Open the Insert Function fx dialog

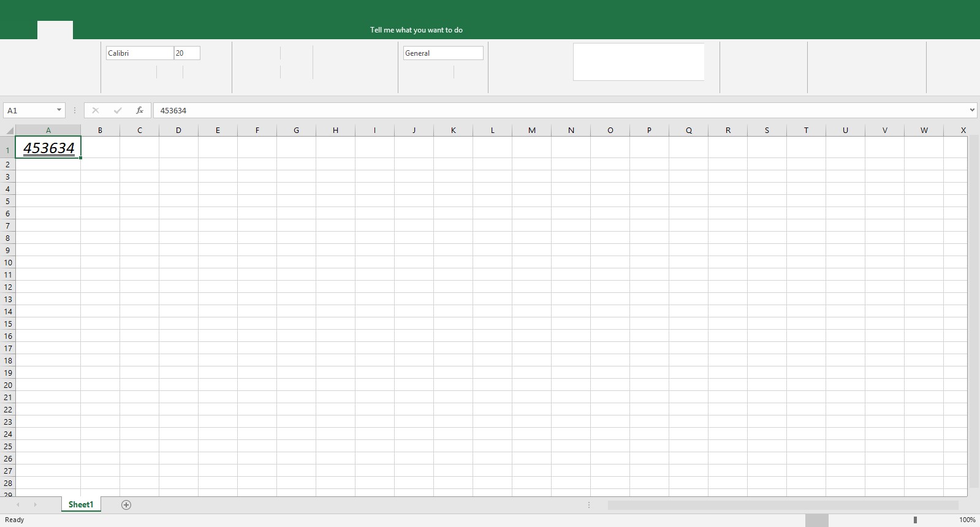140,110
